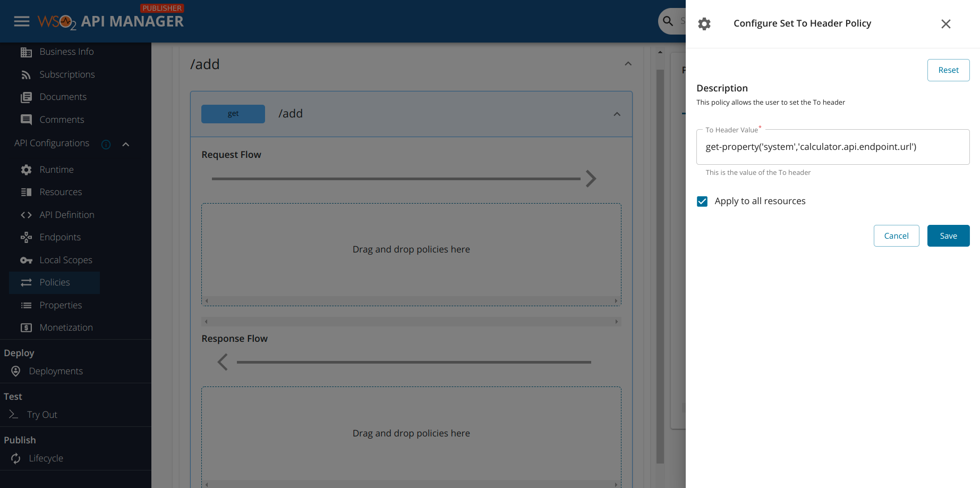Open Endpoints configuration
The width and height of the screenshot is (980, 488).
pyautogui.click(x=60, y=237)
